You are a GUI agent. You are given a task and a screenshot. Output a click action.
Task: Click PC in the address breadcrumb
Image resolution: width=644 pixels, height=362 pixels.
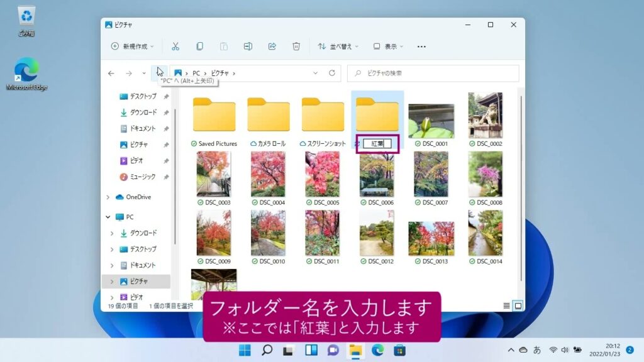(x=196, y=74)
